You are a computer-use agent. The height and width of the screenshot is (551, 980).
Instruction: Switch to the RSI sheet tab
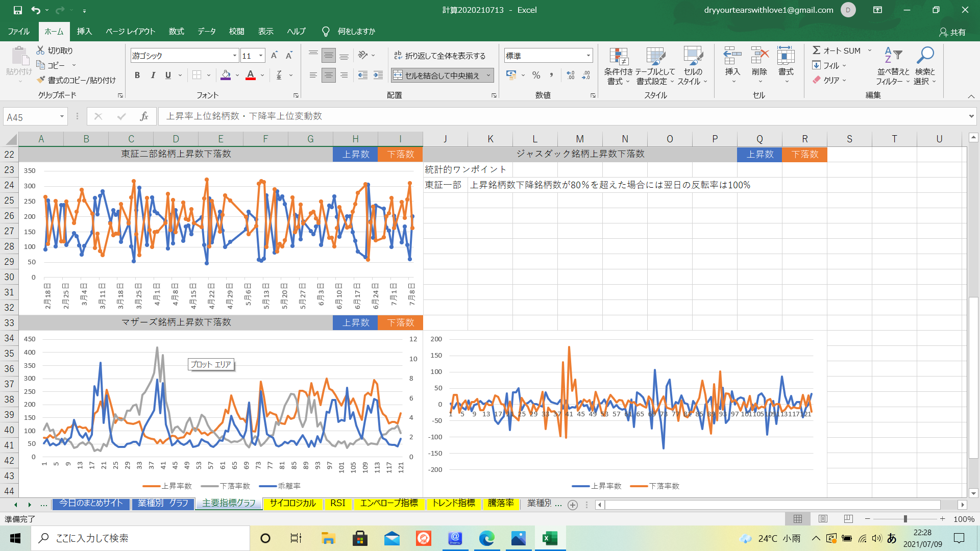(x=337, y=503)
